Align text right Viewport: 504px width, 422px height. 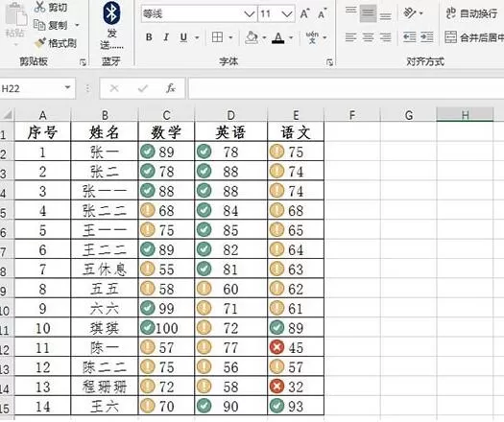(x=385, y=37)
